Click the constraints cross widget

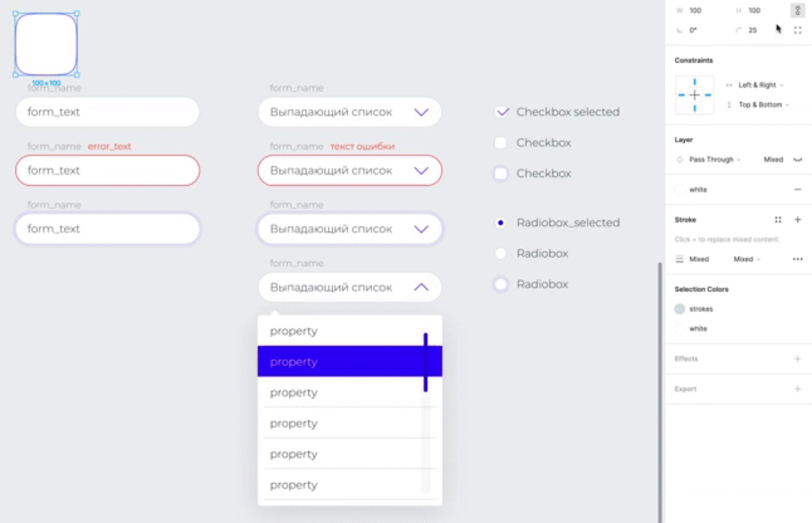click(695, 95)
